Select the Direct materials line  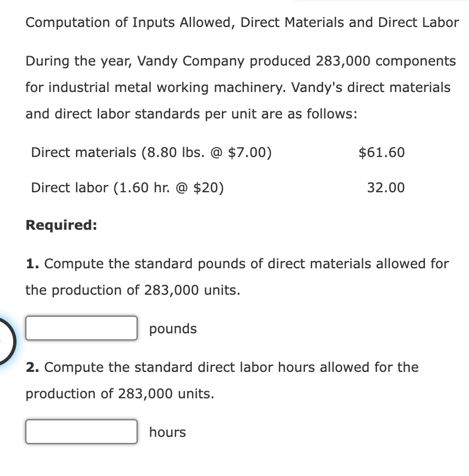pyautogui.click(x=150, y=153)
